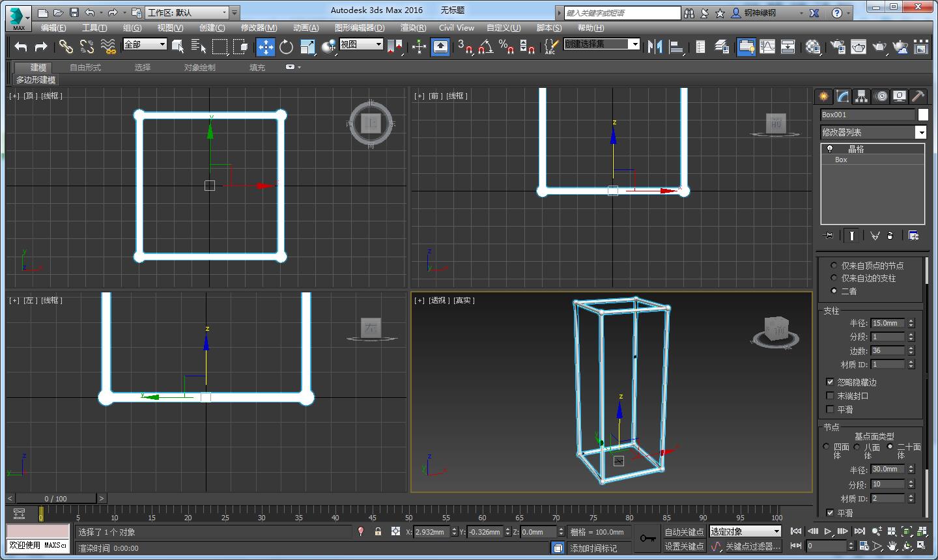Expand the MAX application menu button

coord(18,19)
